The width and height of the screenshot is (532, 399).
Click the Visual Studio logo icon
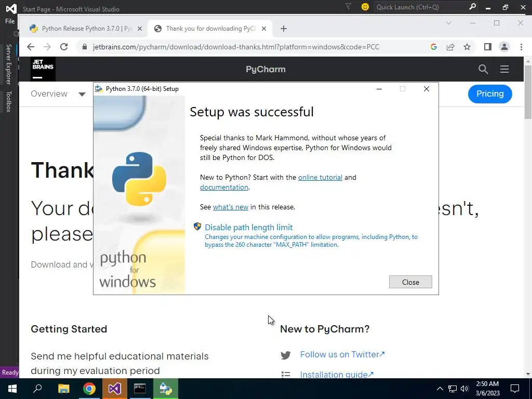click(x=11, y=8)
